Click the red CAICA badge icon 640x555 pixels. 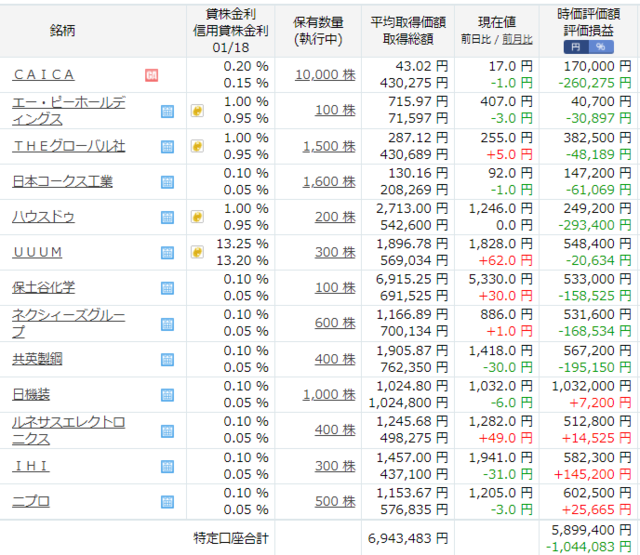pos(151,75)
